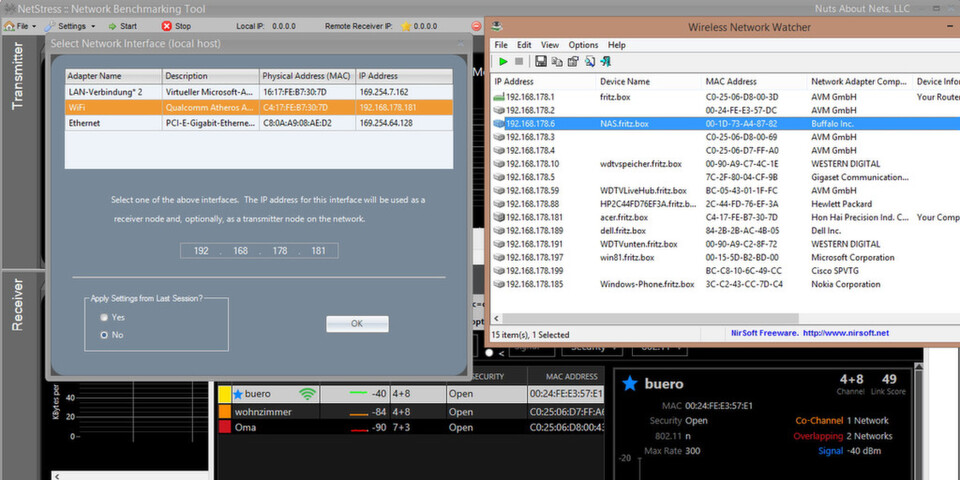Open Help menu in Wireless Network Watcher
This screenshot has height=480, width=960.
[x=617, y=45]
